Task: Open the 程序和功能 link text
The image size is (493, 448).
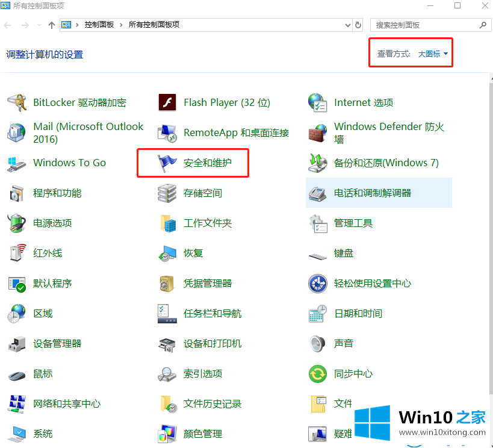Action: click(x=57, y=193)
